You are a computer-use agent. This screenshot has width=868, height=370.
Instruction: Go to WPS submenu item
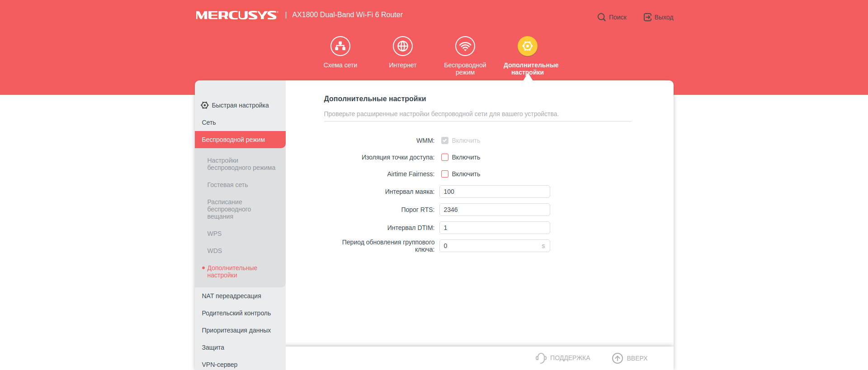tap(214, 234)
